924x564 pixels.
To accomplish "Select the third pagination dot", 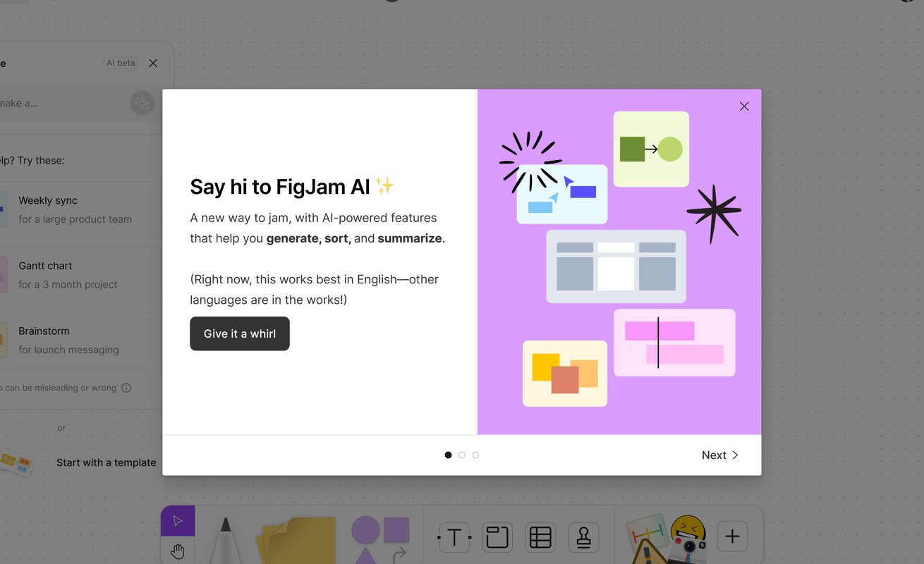I will click(x=475, y=455).
